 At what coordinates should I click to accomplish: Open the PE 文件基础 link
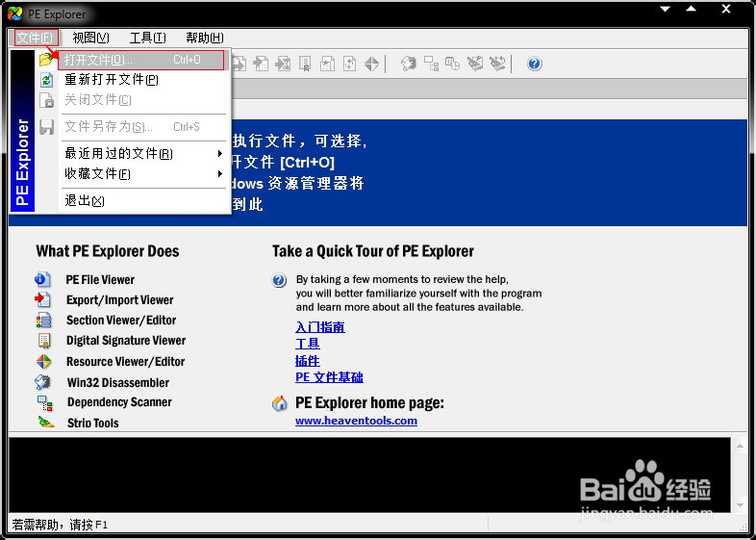[329, 377]
